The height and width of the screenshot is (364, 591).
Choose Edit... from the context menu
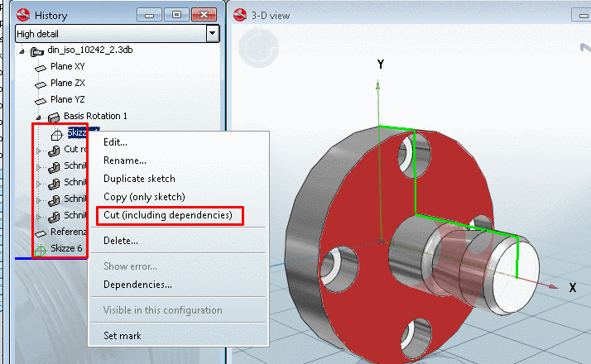click(x=115, y=142)
